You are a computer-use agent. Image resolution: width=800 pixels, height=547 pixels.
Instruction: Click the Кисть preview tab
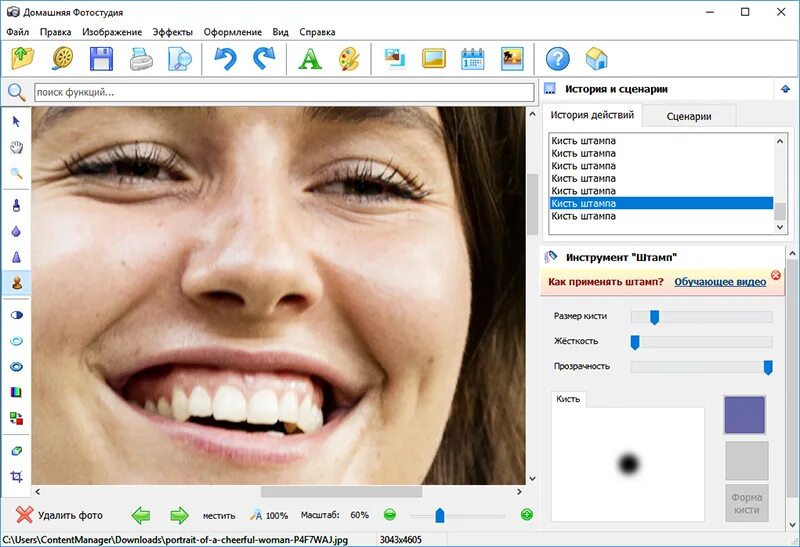[568, 399]
